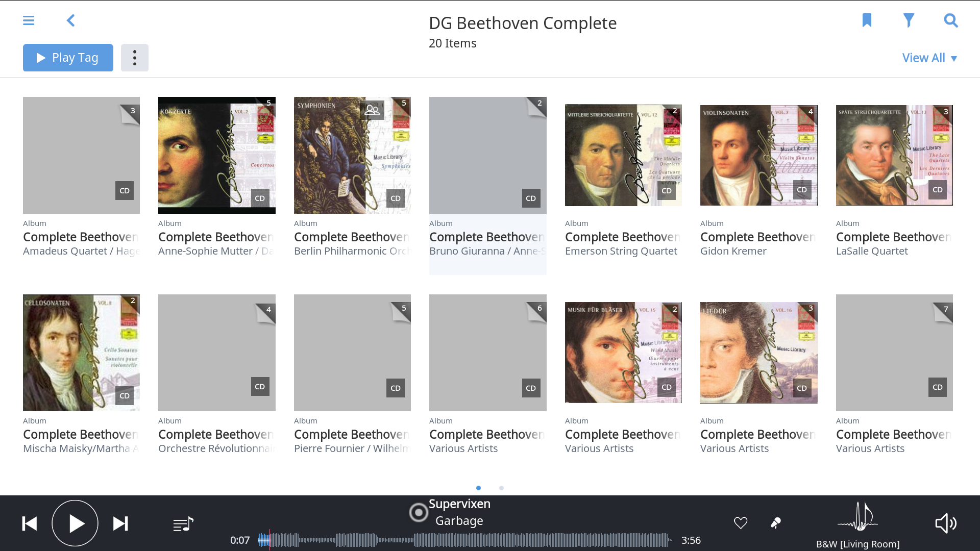The height and width of the screenshot is (551, 980).
Task: Open the hamburger navigation menu
Action: [x=29, y=20]
